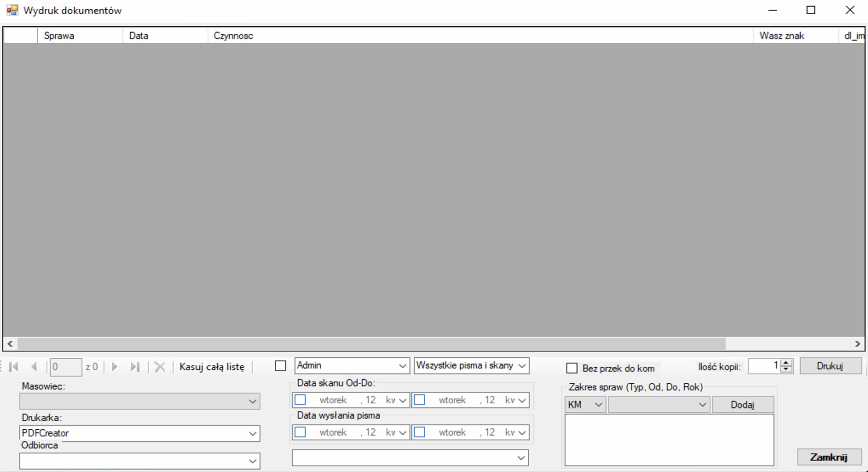Go to previous record in navigator
Screen dimensions: 868x472
[x=34, y=367]
